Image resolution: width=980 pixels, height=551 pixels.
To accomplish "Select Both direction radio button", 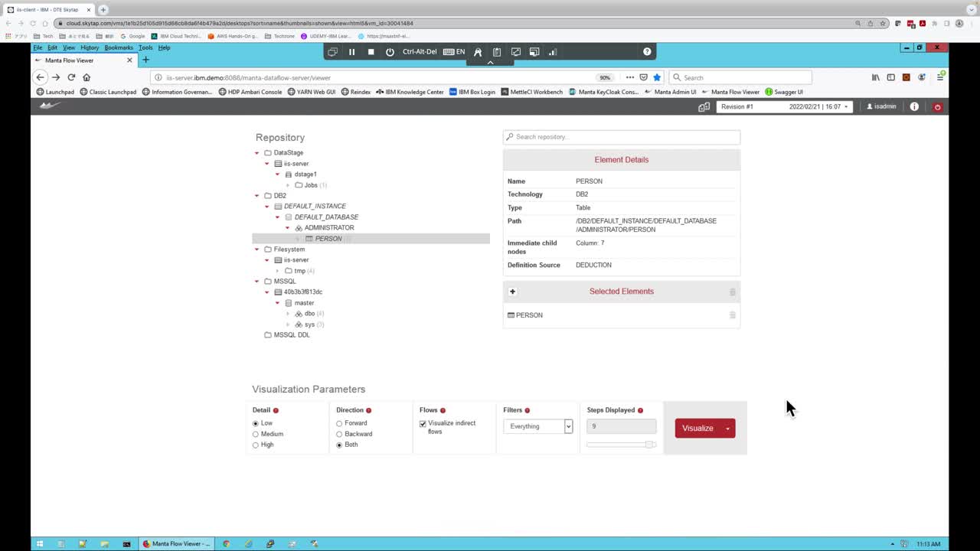I will (x=339, y=445).
